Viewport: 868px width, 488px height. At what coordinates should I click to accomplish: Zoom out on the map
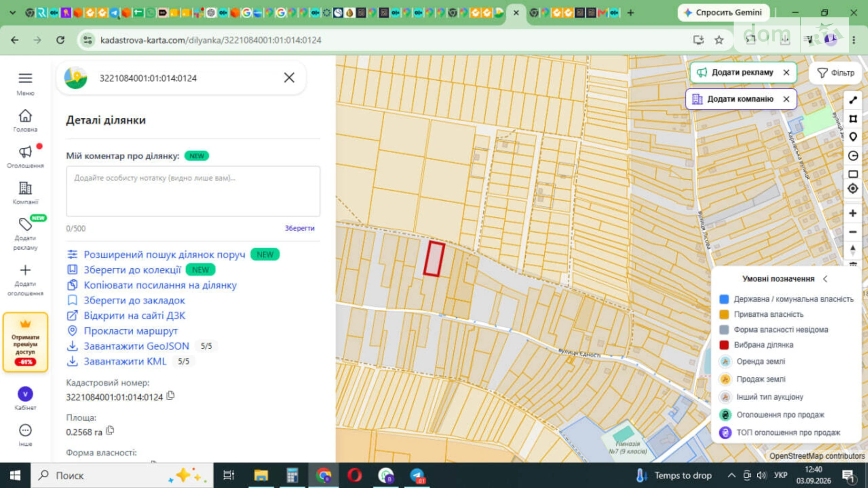pyautogui.click(x=853, y=232)
